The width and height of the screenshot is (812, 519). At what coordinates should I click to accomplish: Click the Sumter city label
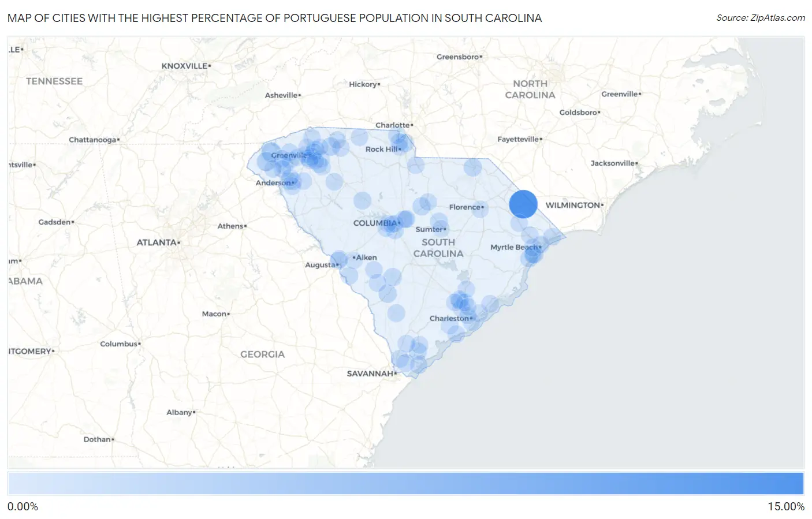click(x=430, y=229)
